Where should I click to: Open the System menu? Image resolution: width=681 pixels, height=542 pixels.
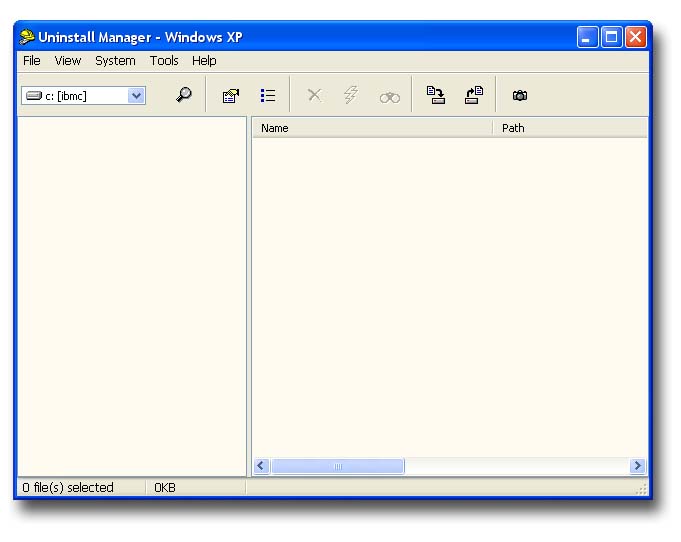pos(115,61)
